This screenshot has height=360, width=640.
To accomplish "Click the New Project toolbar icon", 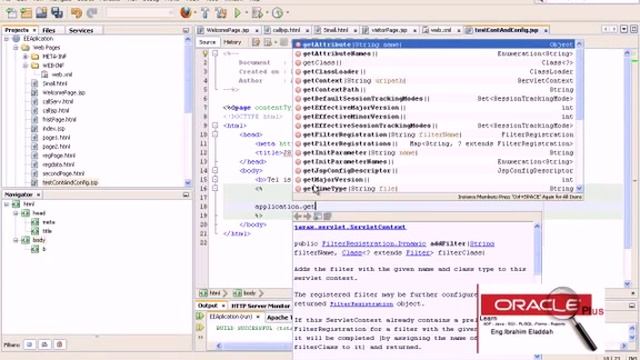I will (x=26, y=13).
